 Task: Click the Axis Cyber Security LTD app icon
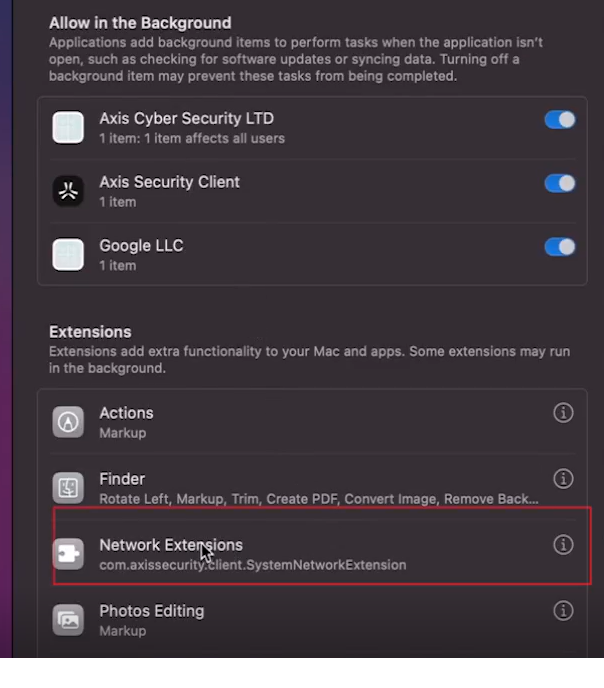pos(68,127)
